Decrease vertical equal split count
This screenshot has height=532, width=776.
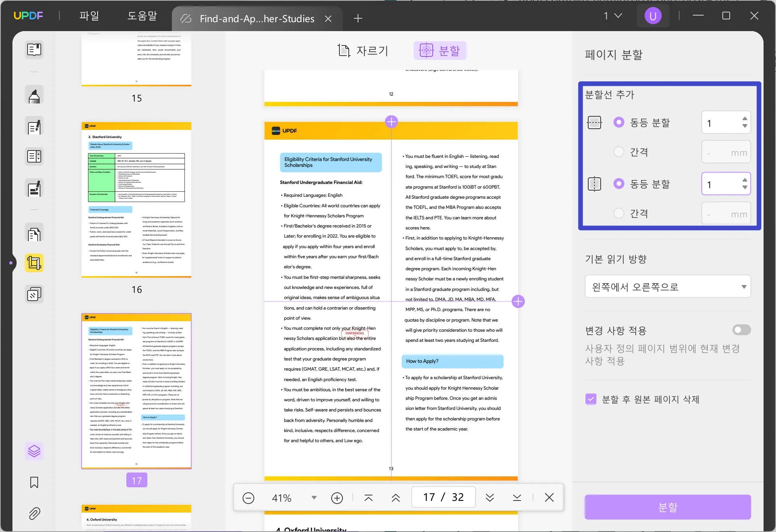click(745, 187)
